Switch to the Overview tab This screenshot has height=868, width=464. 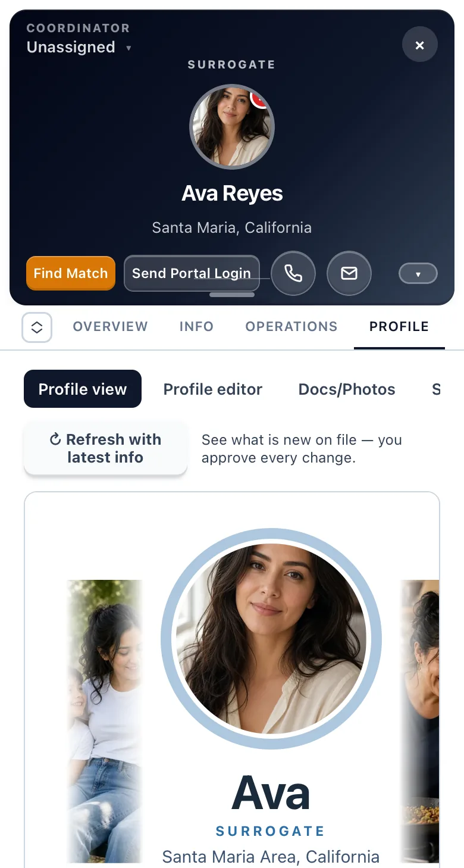(x=110, y=326)
